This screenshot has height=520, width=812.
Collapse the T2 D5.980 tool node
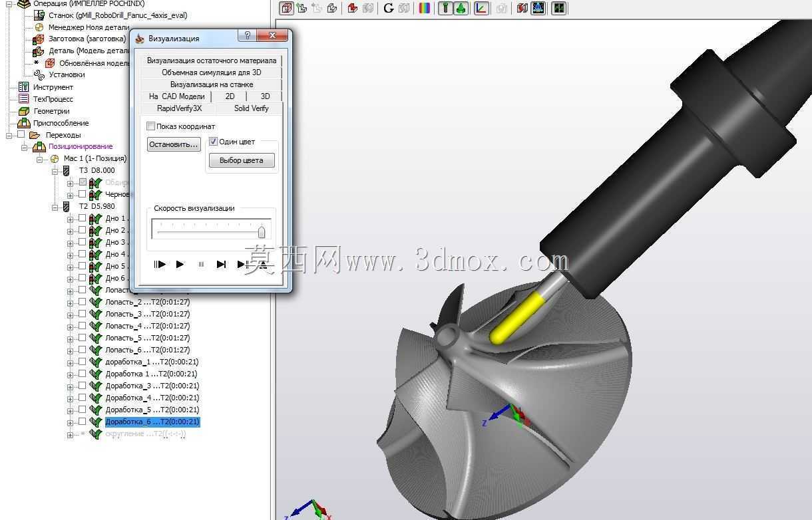(x=55, y=207)
